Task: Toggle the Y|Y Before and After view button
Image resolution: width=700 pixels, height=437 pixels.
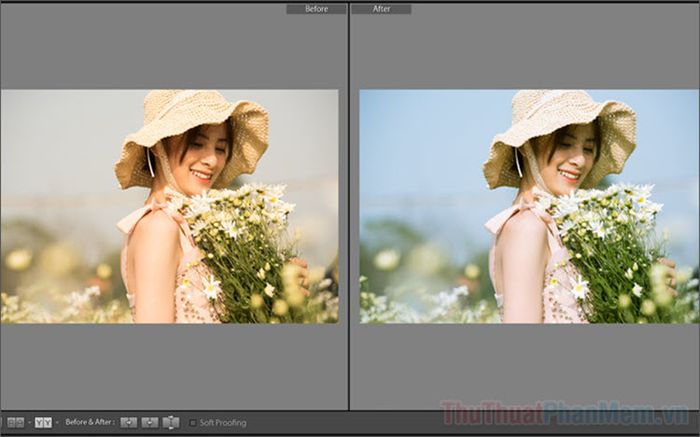Action: [43, 422]
